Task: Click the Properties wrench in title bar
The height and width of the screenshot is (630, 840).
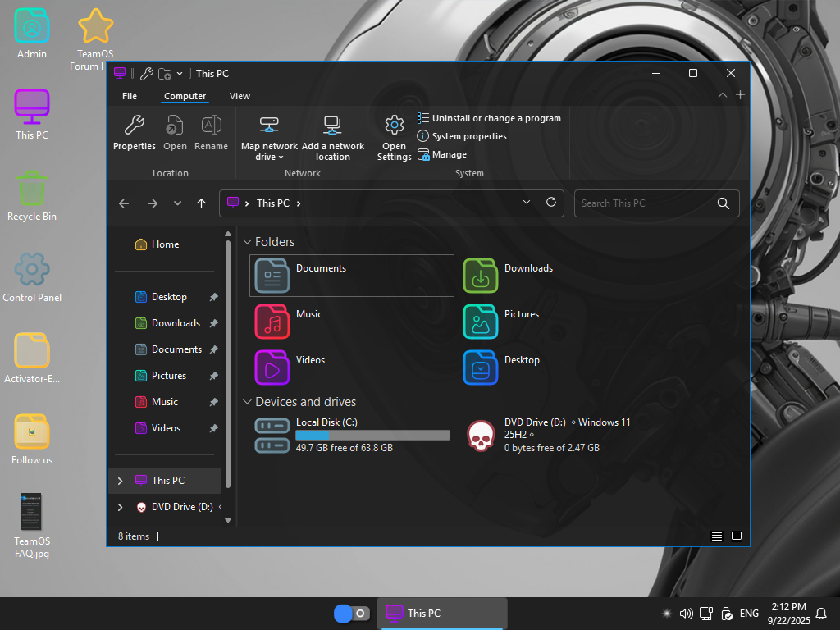Action: [146, 74]
